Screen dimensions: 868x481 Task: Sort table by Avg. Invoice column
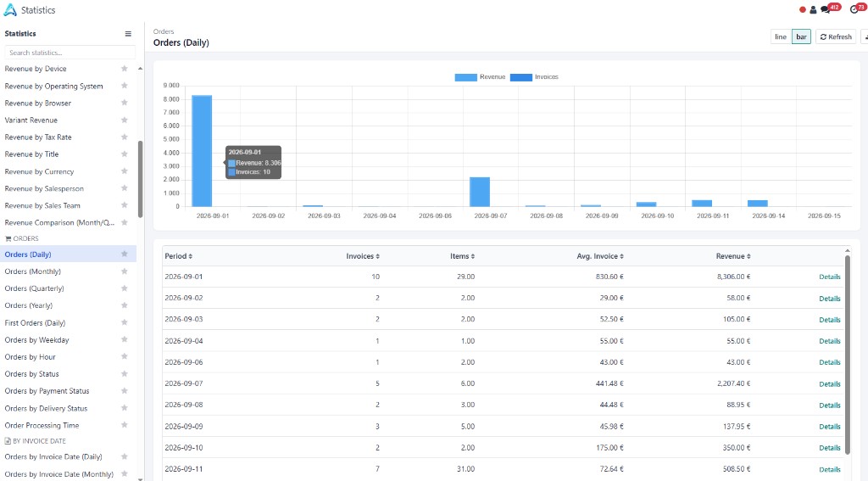point(600,256)
